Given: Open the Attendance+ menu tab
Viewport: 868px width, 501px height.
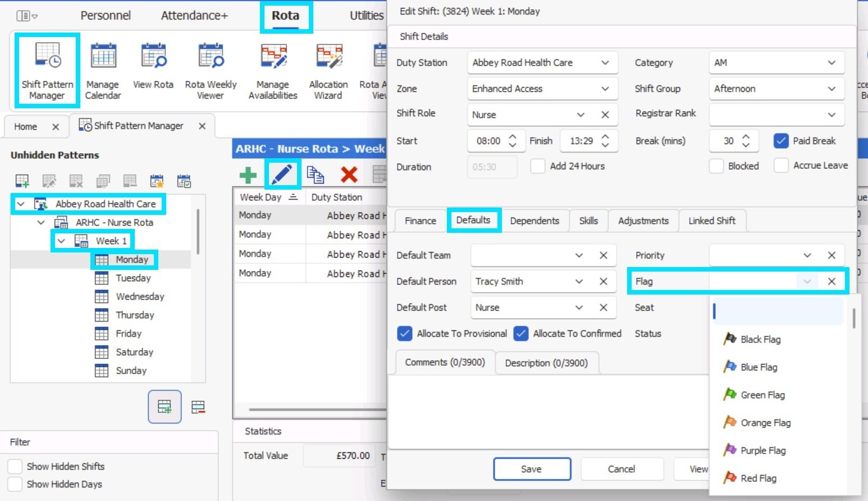Looking at the screenshot, I should (x=194, y=16).
